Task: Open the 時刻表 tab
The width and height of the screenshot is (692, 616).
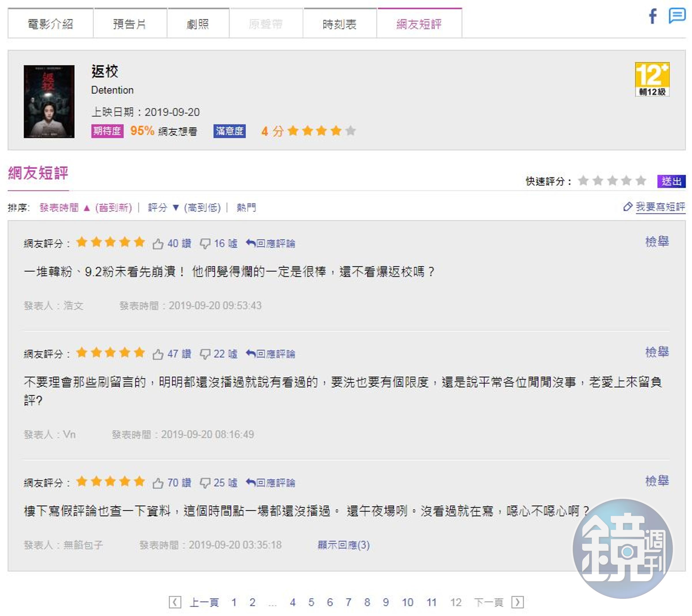Action: pos(340,23)
